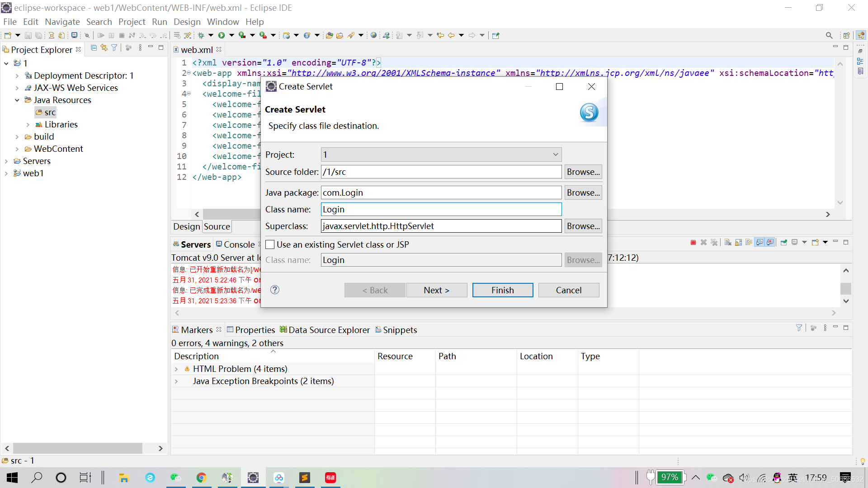868x488 pixels.
Task: Open the File menu
Action: [x=9, y=22]
